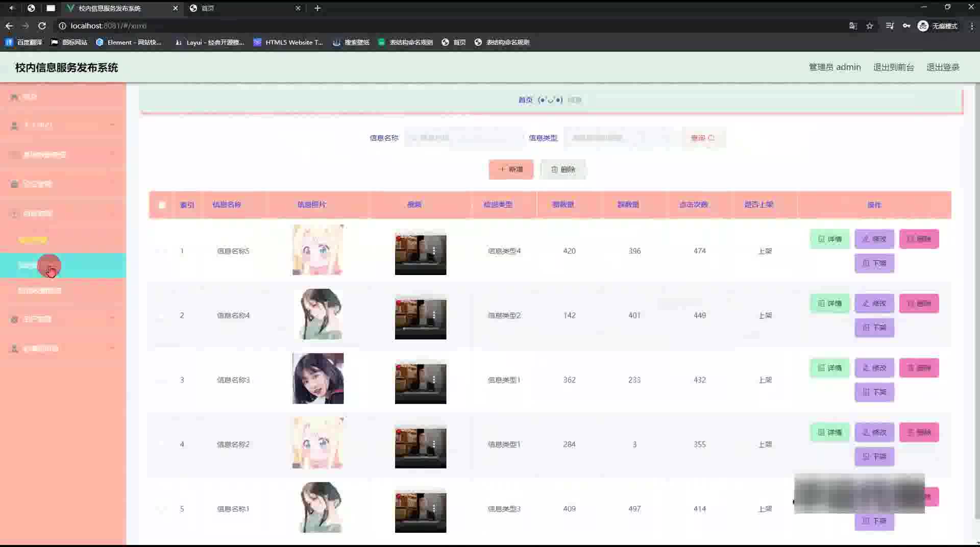Bookmark this page using the star icon
The image size is (980, 547).
[x=870, y=26]
